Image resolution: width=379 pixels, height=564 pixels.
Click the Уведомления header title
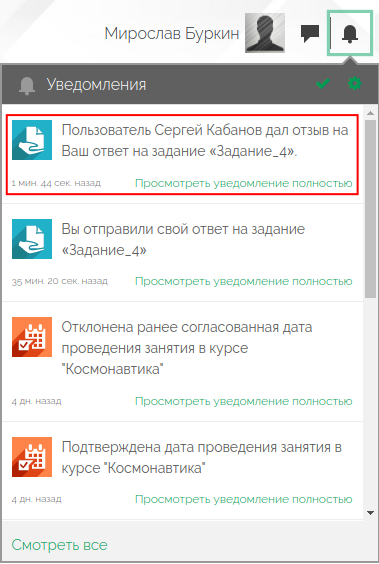click(x=96, y=85)
